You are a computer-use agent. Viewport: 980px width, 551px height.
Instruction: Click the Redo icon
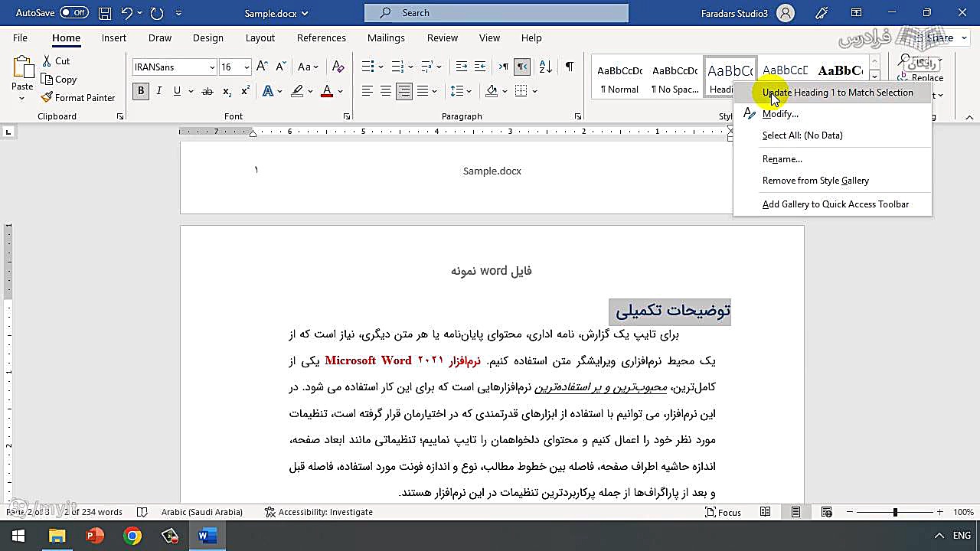157,13
